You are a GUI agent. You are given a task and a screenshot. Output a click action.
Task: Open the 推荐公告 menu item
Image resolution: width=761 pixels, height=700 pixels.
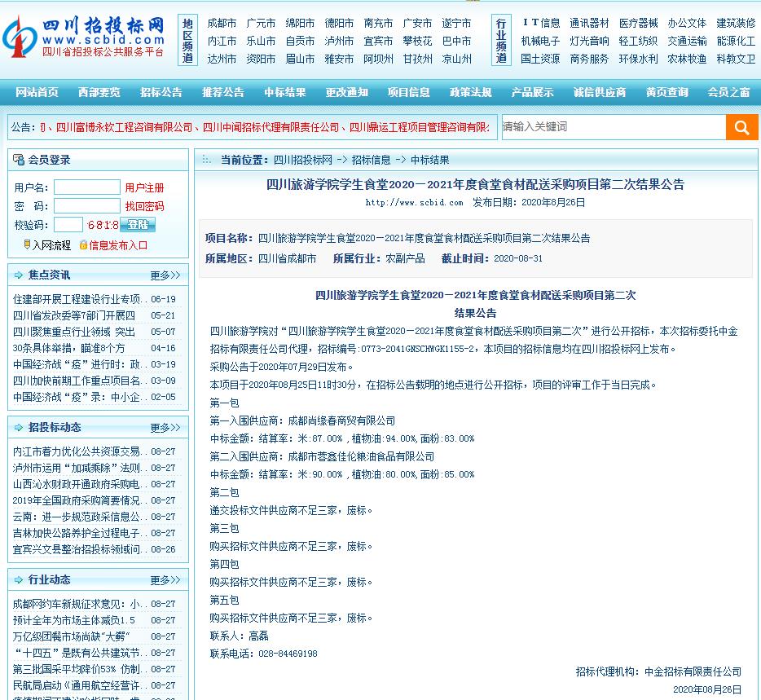(223, 92)
